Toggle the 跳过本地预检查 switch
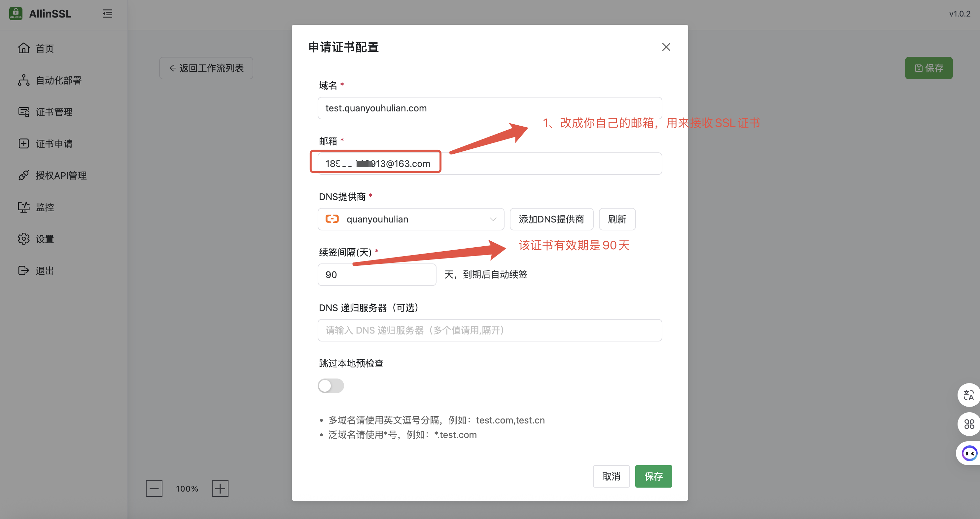 331,386
